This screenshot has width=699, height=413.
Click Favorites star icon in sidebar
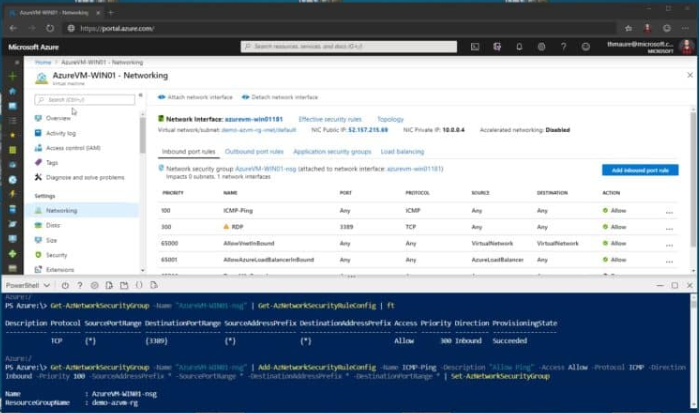pyautogui.click(x=12, y=135)
